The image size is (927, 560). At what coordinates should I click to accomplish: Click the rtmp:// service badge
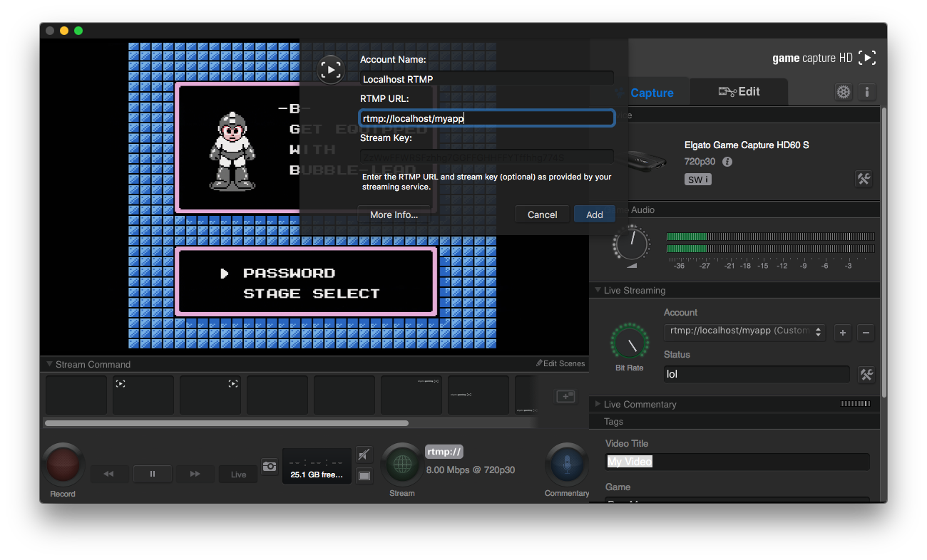pos(445,452)
